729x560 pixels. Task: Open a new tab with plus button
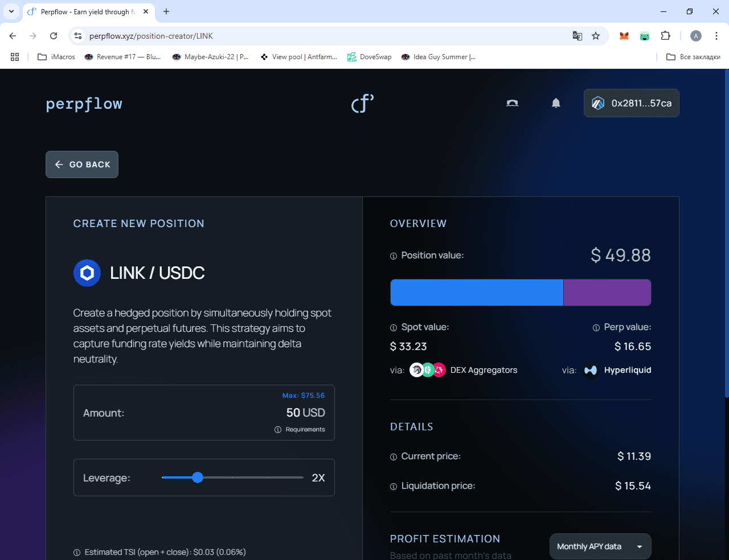point(166,11)
